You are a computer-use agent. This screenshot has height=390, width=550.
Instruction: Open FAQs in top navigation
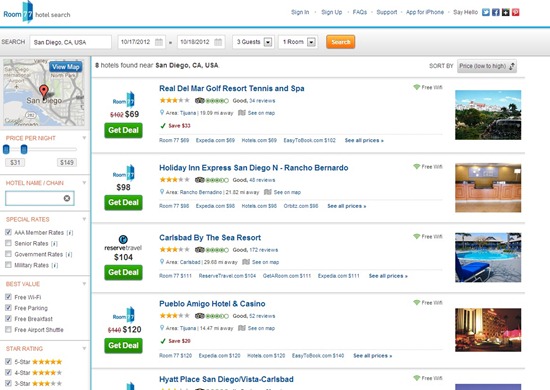pos(360,12)
